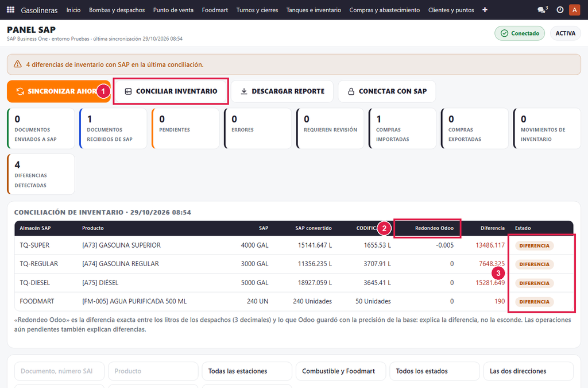Open Clientes y puntos menu
This screenshot has height=388, width=588.
coord(451,10)
